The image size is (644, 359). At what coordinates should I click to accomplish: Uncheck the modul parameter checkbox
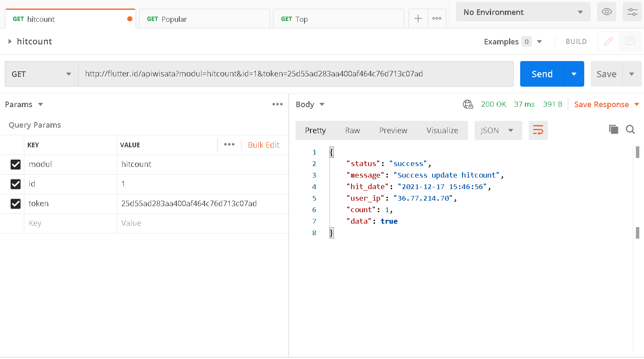(15, 164)
